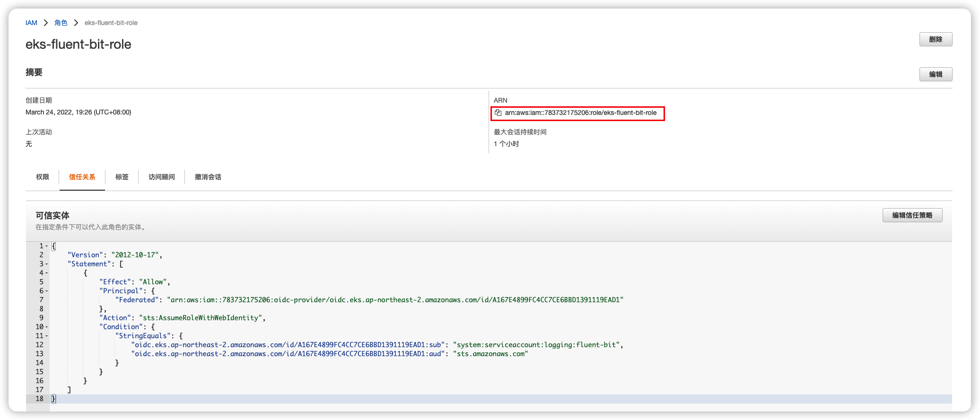The image size is (980, 420).
Task: Go to the 撤消会话 tab
Action: click(208, 177)
